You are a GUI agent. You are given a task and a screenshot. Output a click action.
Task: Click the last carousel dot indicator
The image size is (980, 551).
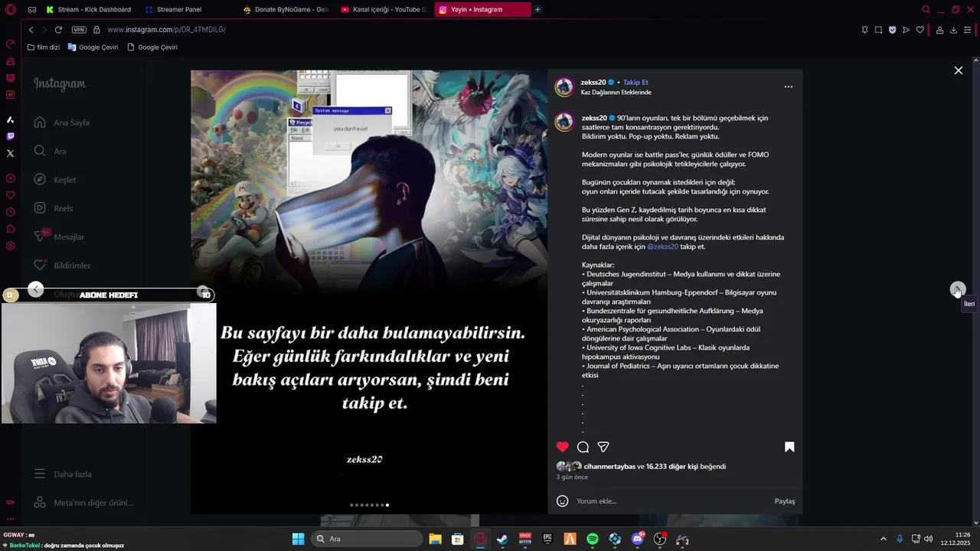tap(387, 505)
